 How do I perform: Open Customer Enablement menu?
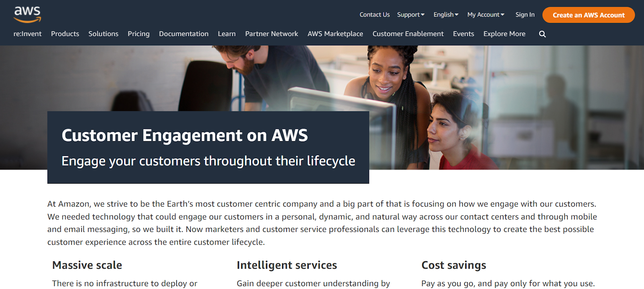(x=408, y=34)
